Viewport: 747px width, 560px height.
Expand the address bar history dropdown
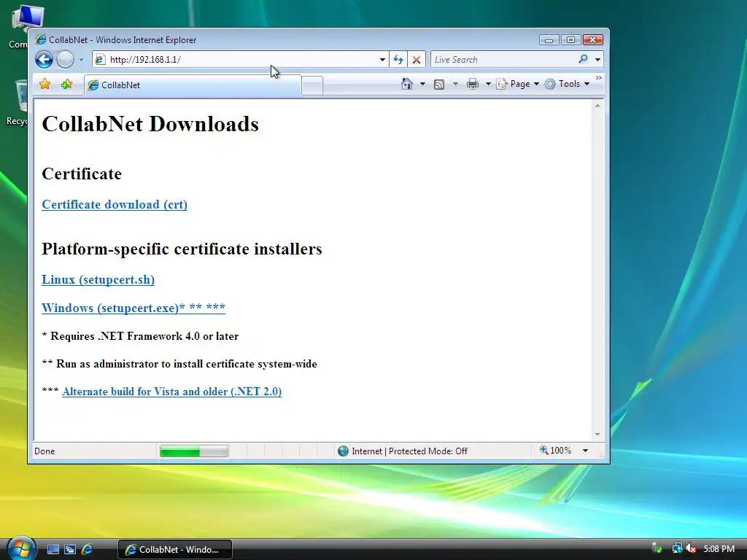coord(382,60)
